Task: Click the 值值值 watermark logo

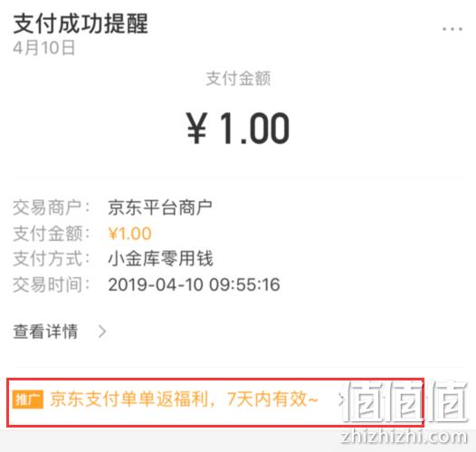Action: (406, 401)
